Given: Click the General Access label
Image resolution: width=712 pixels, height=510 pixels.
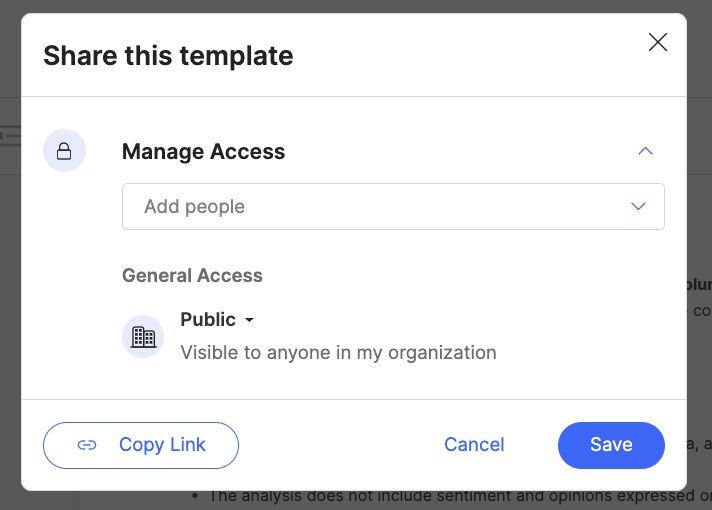Looking at the screenshot, I should [192, 276].
